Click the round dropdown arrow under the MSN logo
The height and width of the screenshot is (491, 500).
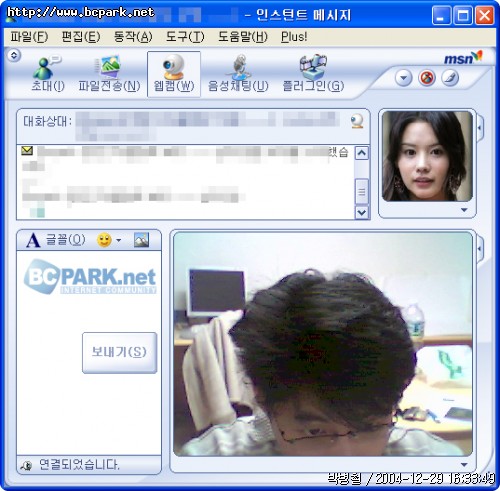pos(404,78)
